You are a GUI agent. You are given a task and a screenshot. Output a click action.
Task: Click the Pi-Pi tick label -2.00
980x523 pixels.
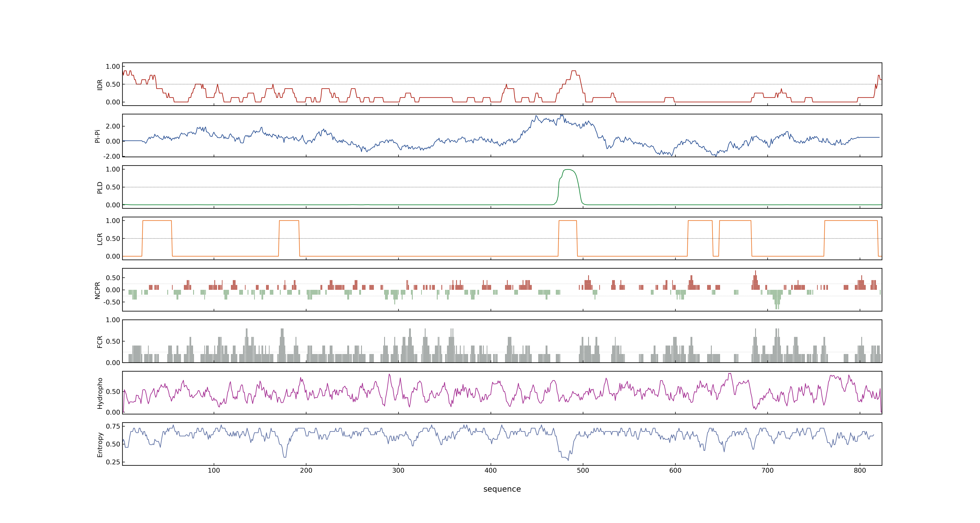coord(111,156)
